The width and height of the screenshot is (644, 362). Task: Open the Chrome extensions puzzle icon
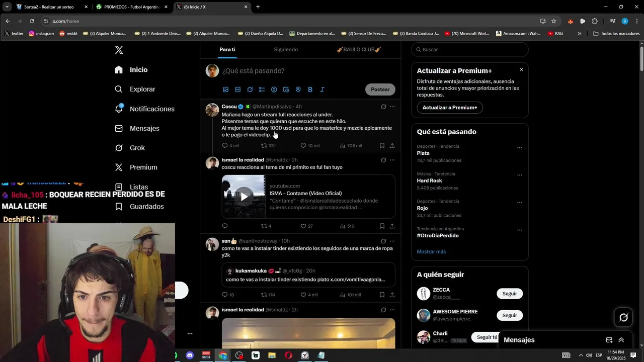tap(595, 21)
